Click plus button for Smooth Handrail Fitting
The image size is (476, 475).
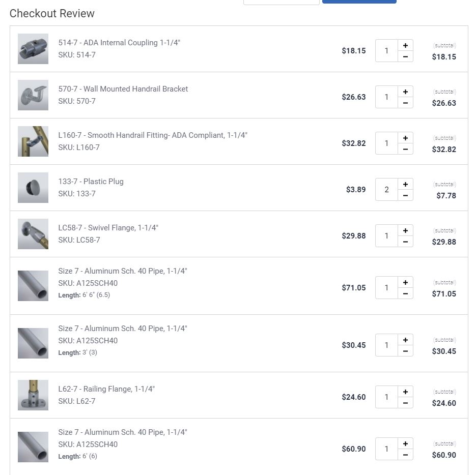click(x=405, y=138)
